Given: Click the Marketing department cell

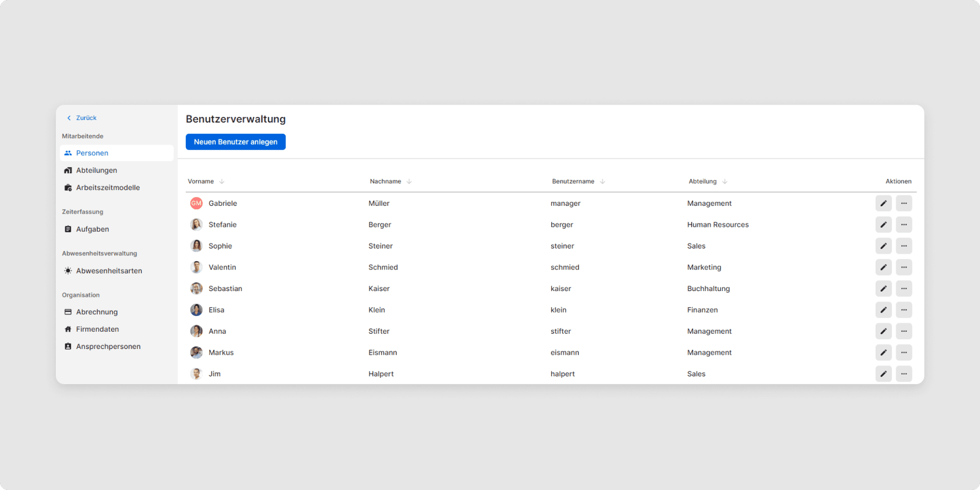Looking at the screenshot, I should pos(704,267).
